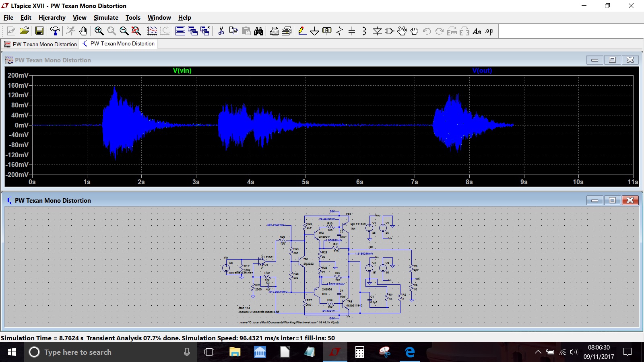Viewport: 644px width, 362px height.
Task: Open Find with the binoculars icon
Action: [x=259, y=31]
